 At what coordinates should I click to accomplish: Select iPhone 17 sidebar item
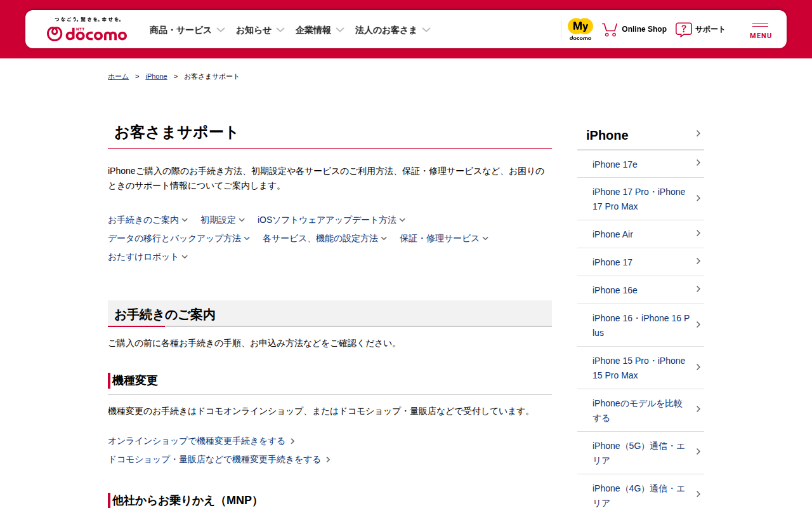[x=641, y=262]
